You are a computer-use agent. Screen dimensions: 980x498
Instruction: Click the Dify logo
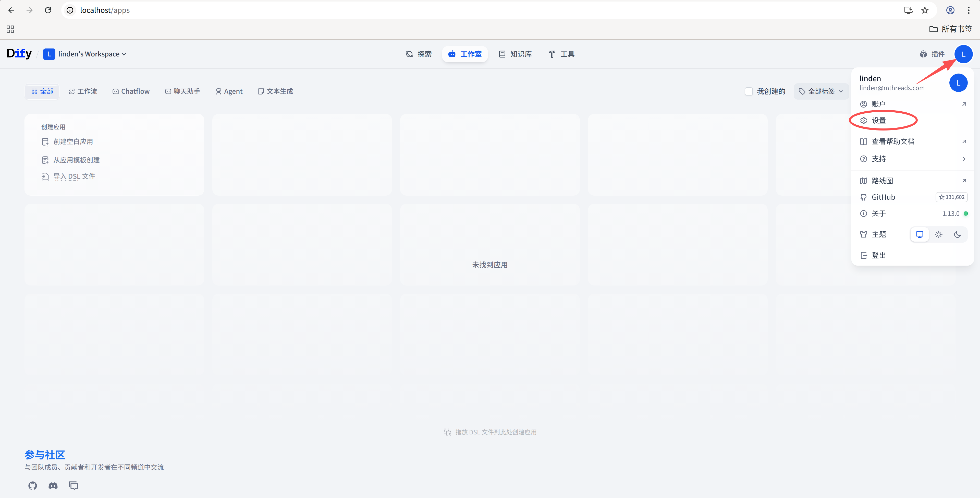19,54
